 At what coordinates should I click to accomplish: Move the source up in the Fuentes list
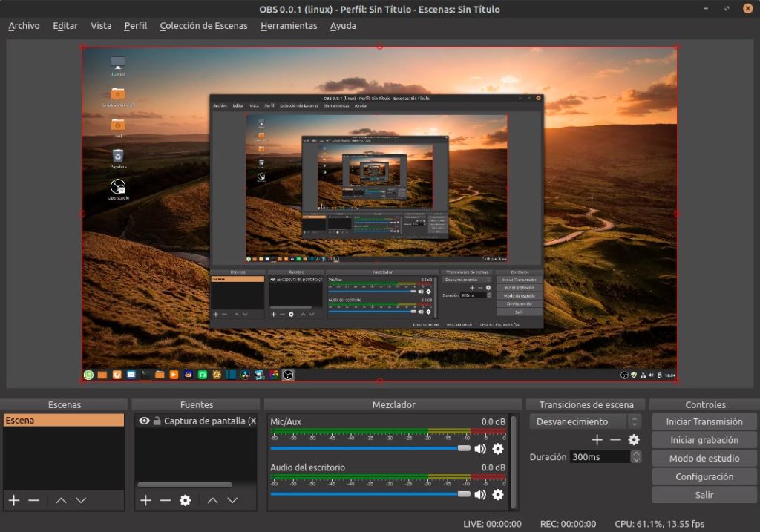[212, 500]
